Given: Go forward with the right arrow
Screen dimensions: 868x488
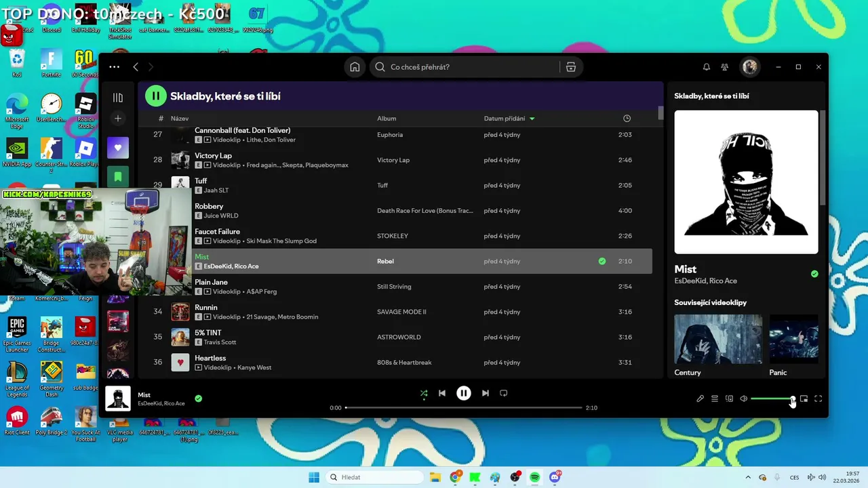Looking at the screenshot, I should click(x=151, y=67).
